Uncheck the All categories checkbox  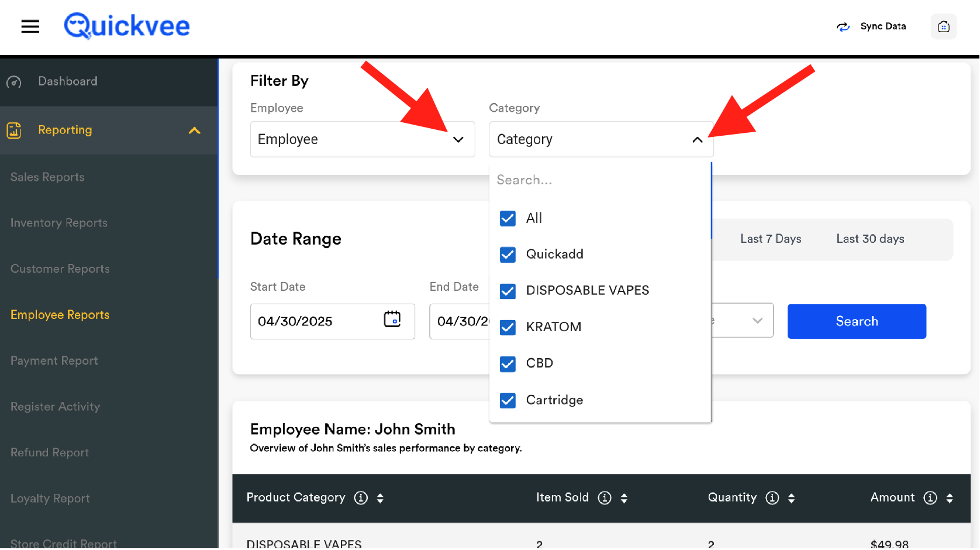[x=508, y=219]
